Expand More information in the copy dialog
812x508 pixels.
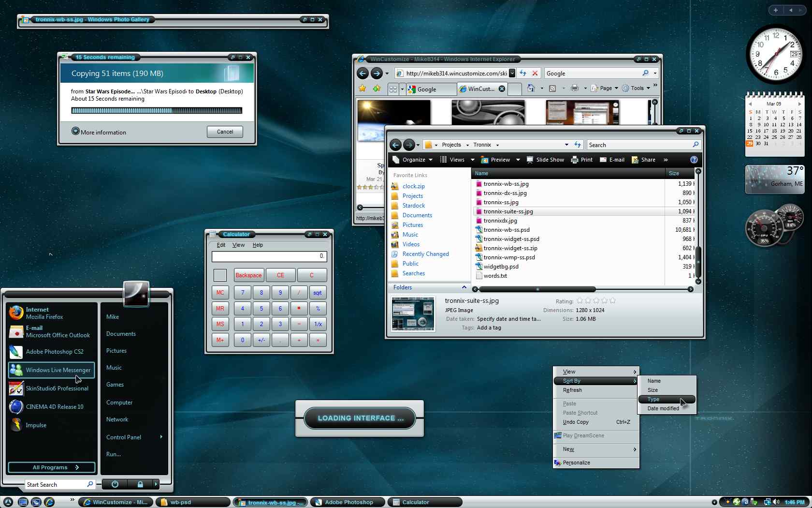(99, 132)
